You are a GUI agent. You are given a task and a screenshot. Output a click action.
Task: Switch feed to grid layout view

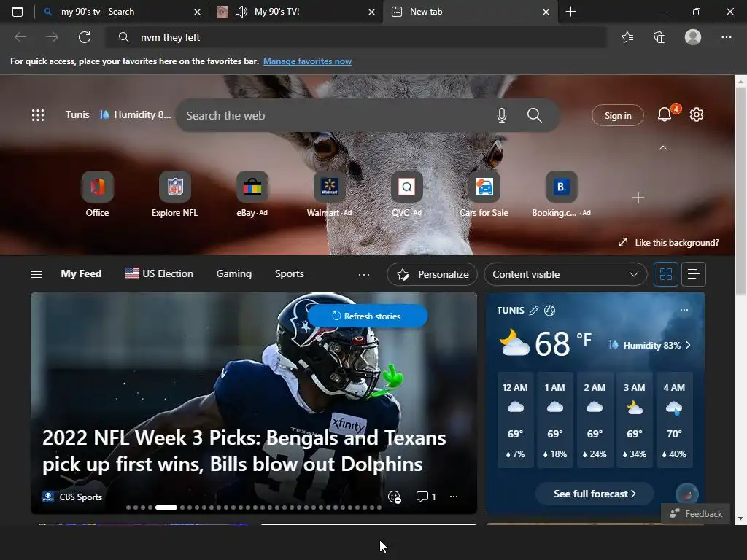coord(665,274)
